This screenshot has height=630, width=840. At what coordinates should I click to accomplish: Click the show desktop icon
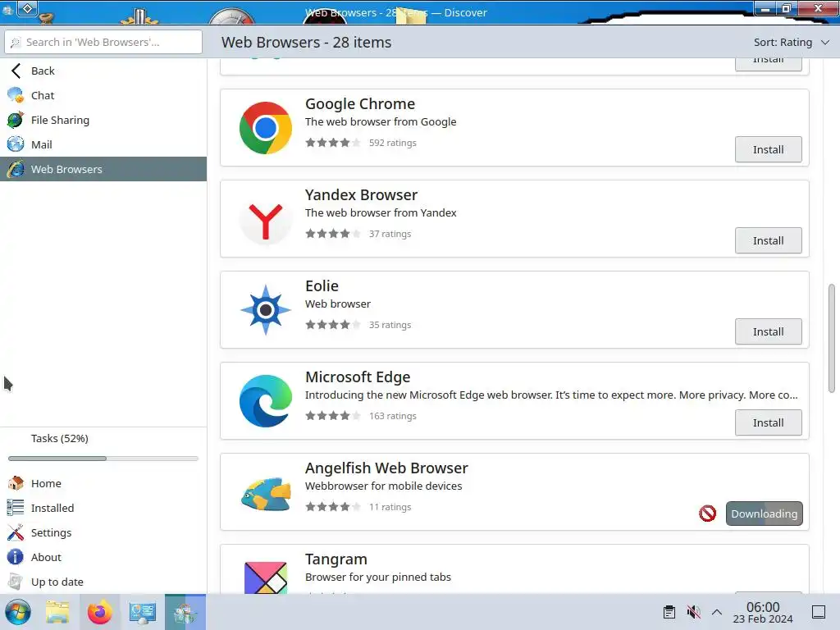coord(819,612)
